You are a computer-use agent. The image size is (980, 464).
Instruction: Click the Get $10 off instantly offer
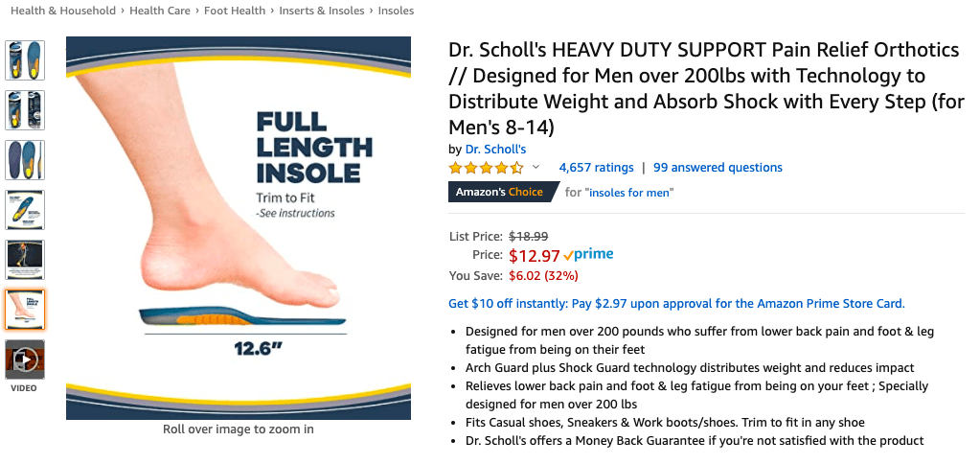tap(676, 304)
